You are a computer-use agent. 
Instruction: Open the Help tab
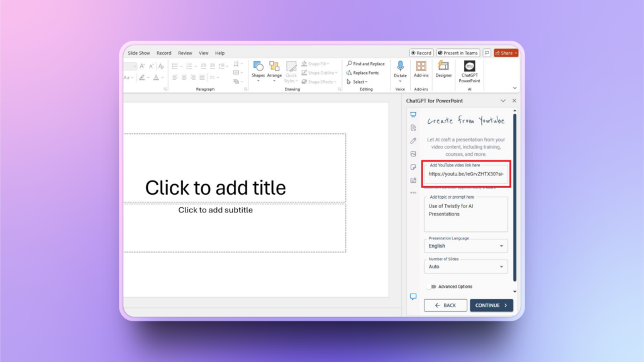click(219, 53)
